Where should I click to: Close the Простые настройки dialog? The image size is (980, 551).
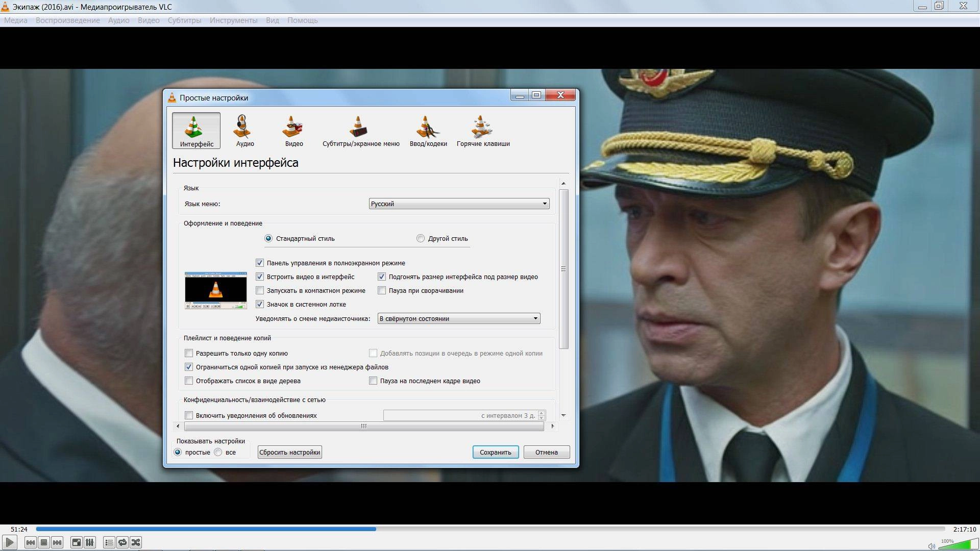coord(560,95)
